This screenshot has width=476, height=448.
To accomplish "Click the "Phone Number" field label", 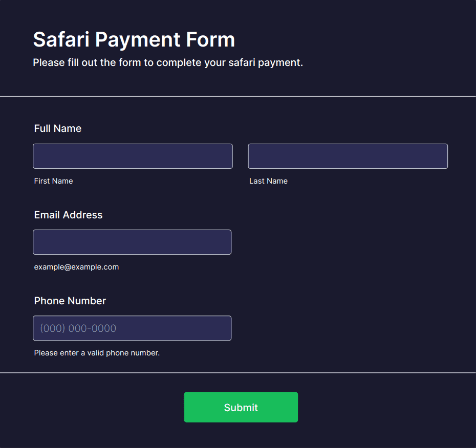I will point(70,301).
